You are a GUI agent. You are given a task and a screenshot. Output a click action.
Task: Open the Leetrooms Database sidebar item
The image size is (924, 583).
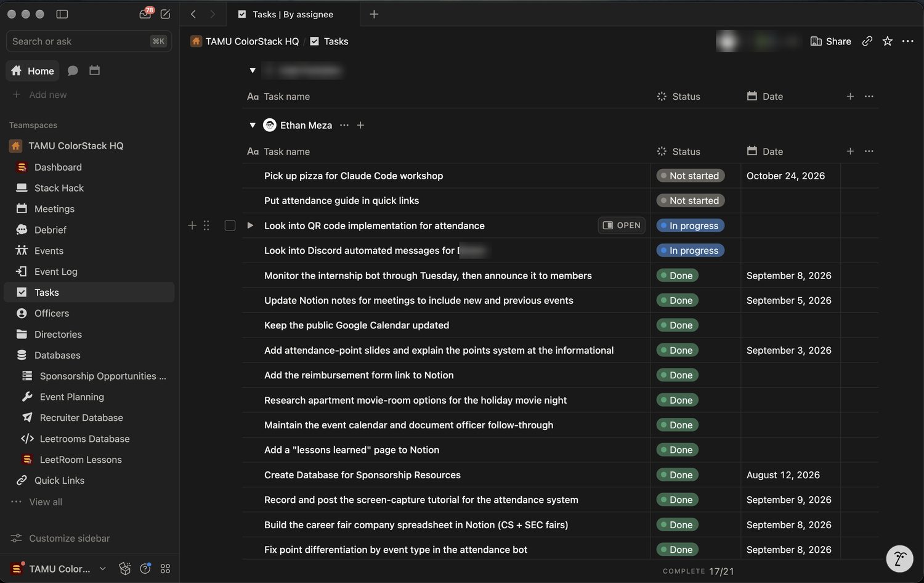pyautogui.click(x=89, y=439)
